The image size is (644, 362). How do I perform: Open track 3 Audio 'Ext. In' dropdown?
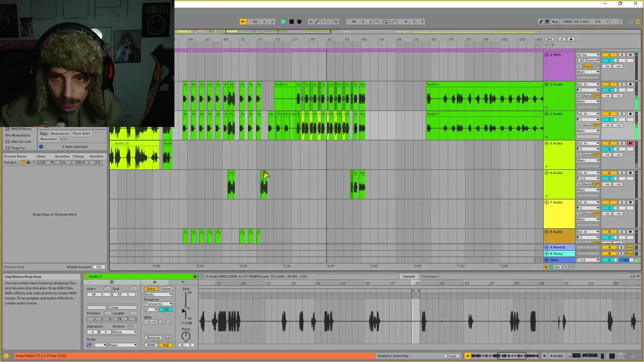click(x=588, y=84)
